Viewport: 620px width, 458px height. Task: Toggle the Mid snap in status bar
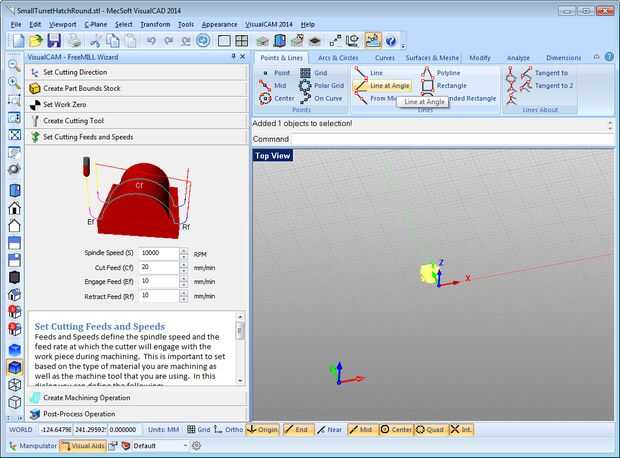(362, 430)
